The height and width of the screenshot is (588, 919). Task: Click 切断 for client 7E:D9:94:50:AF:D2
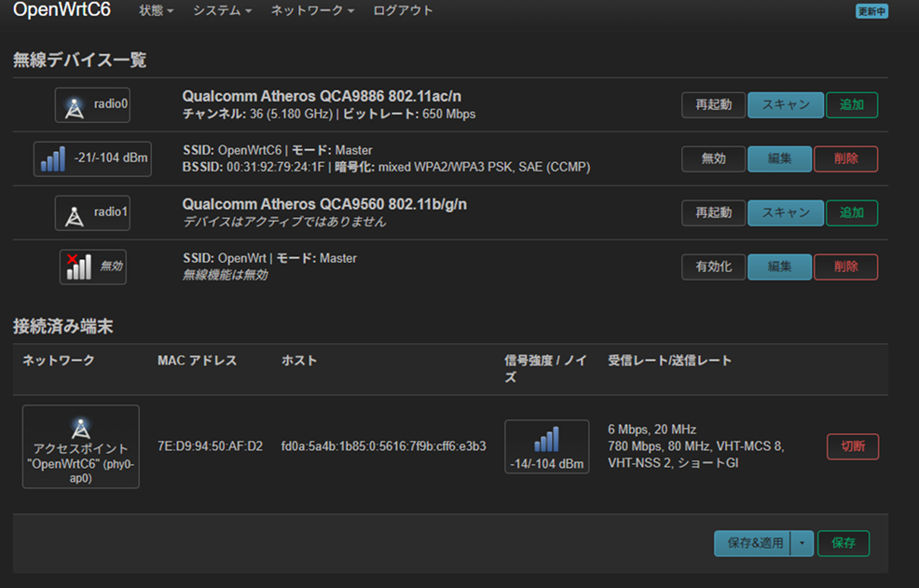tap(853, 446)
